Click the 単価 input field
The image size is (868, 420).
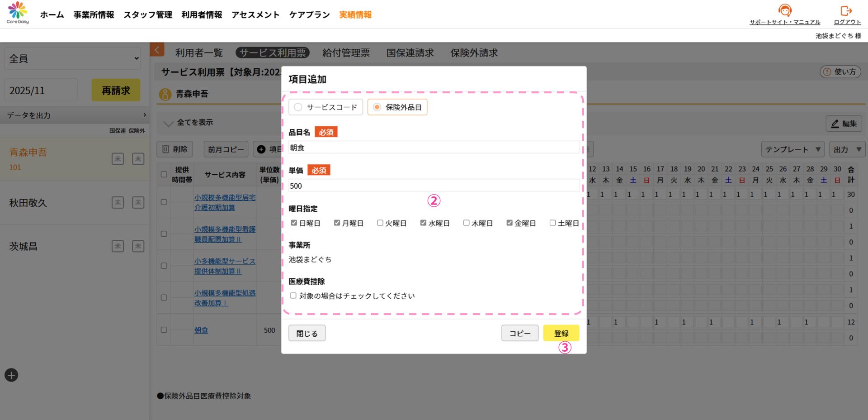(x=433, y=186)
